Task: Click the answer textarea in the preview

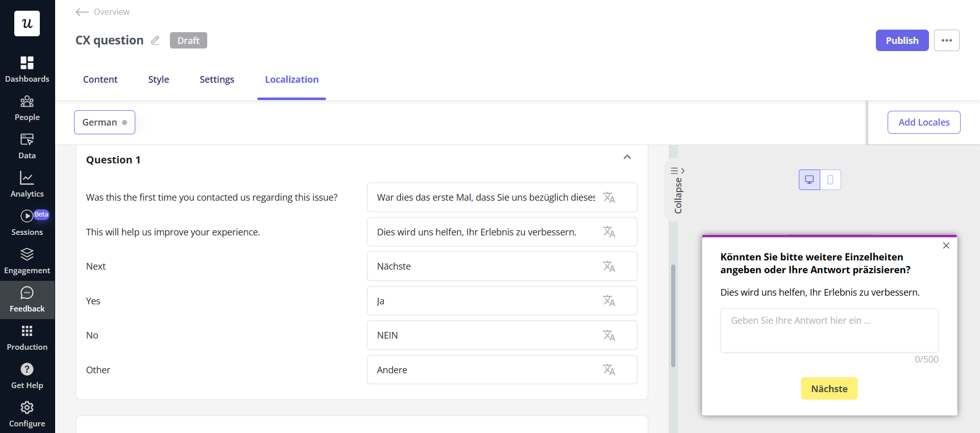Action: (x=829, y=330)
